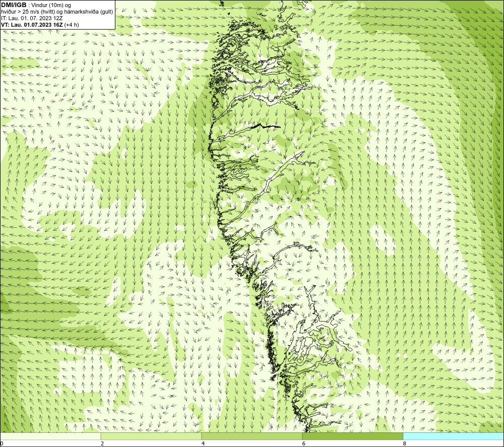The height and width of the screenshot is (447, 504).
Task: Click the scale label '2'
Action: [102, 444]
